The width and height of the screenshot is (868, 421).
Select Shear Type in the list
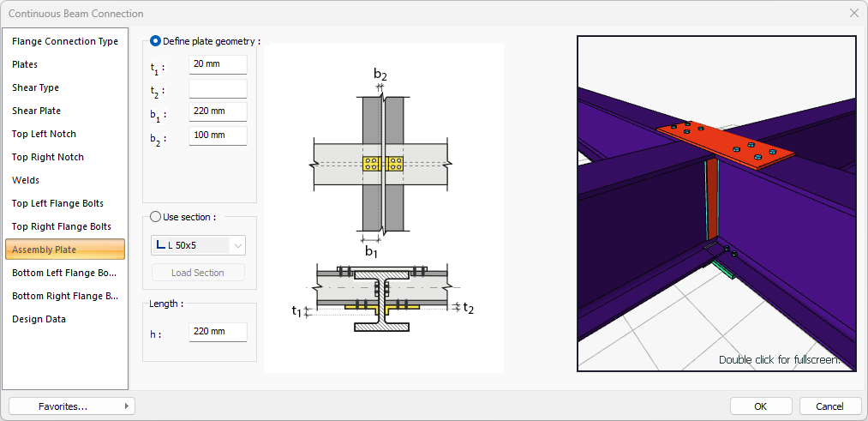65,88
